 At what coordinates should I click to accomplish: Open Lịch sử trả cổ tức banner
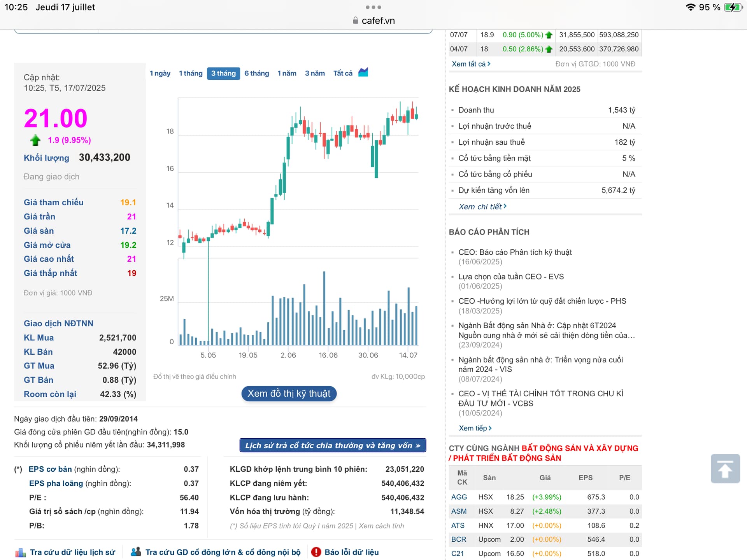[x=333, y=445]
